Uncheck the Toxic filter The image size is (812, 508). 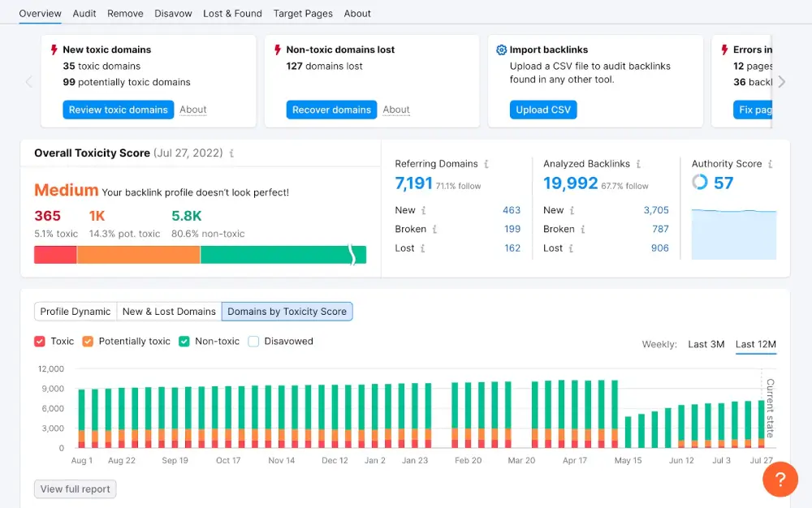[x=40, y=341]
